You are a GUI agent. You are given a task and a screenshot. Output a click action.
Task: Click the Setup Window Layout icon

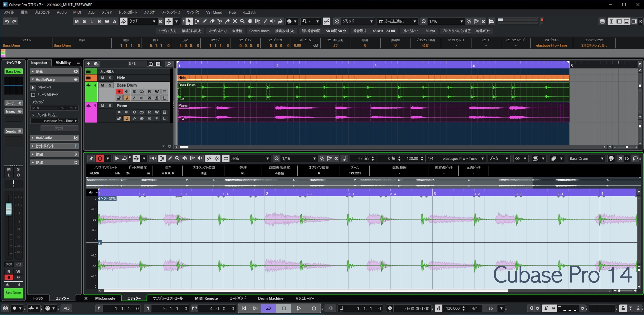641,22
